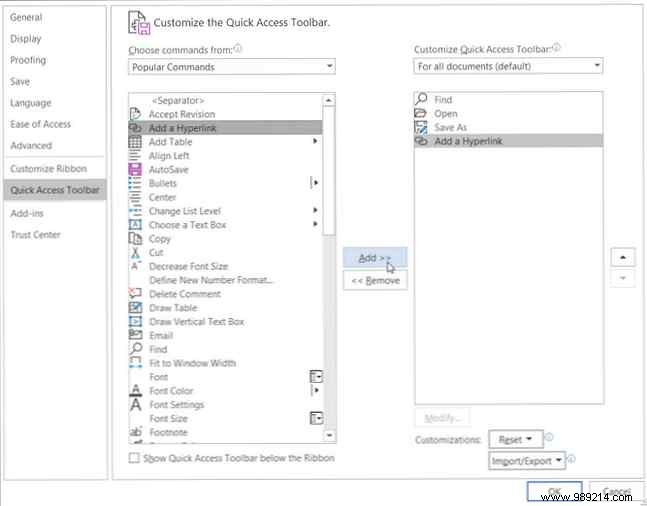Open the General options category

tap(26, 17)
